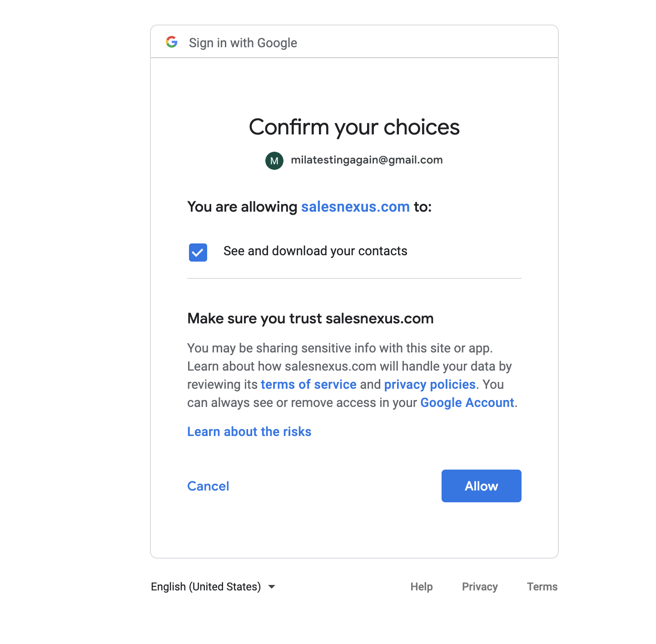The image size is (656, 644).
Task: Click the Google 'G' logo icon
Action: [x=172, y=42]
